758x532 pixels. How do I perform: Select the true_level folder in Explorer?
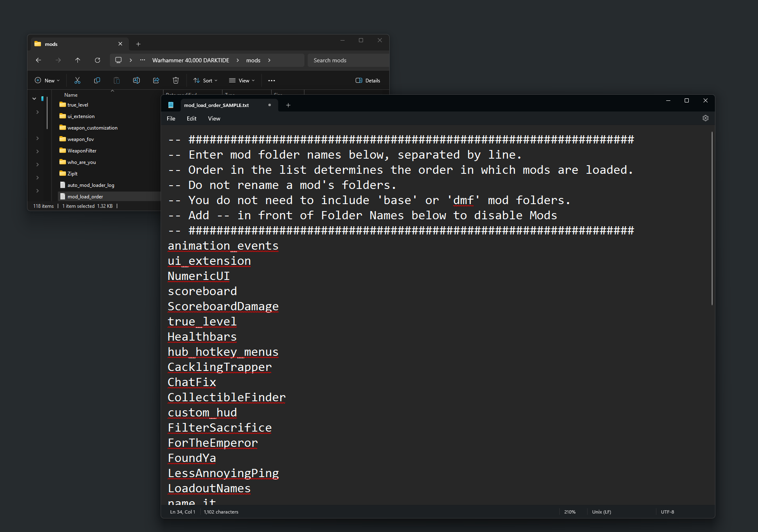coord(78,105)
